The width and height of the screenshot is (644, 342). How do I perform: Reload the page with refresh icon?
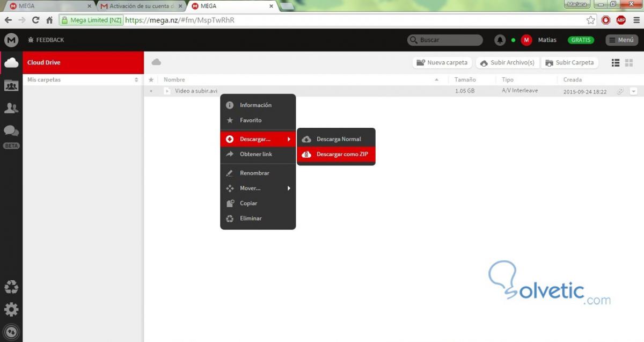(35, 20)
